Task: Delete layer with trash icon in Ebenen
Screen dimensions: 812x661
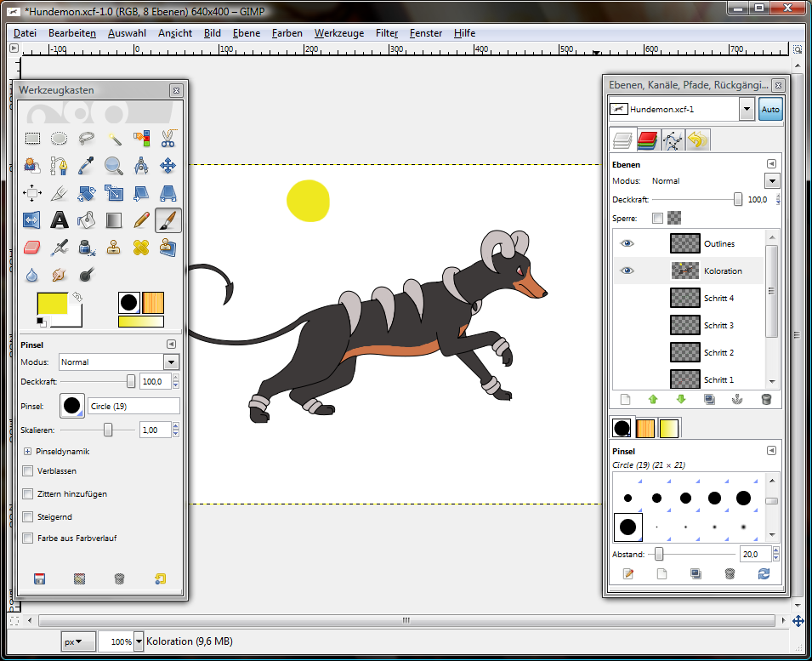Action: pos(766,399)
